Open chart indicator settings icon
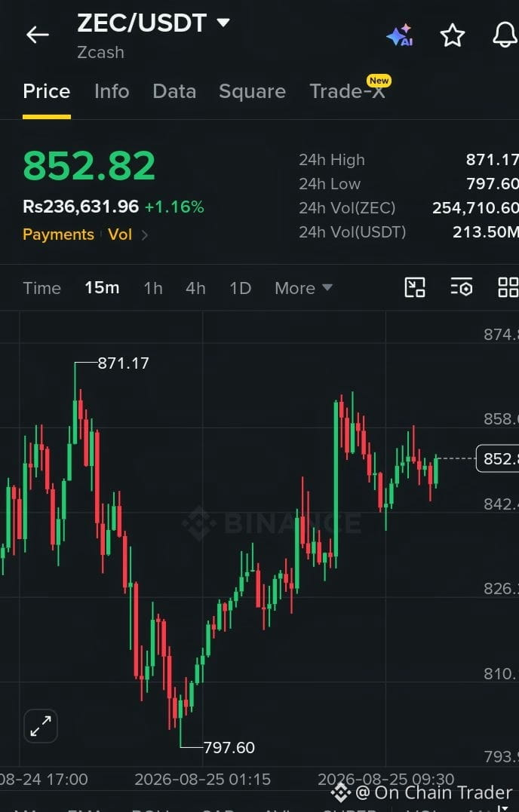 click(x=461, y=287)
